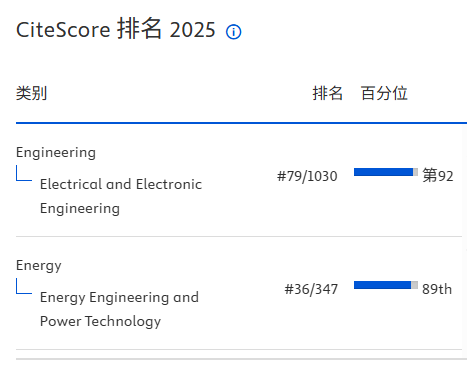Click the 排名 column header
Screen dimensions: 467x369
pyautogui.click(x=327, y=93)
